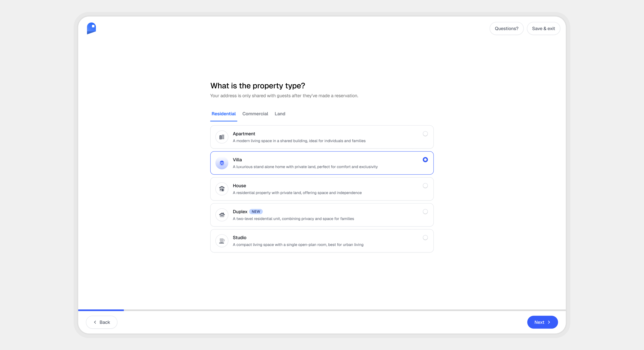Click the "Villa" title text

pos(237,160)
